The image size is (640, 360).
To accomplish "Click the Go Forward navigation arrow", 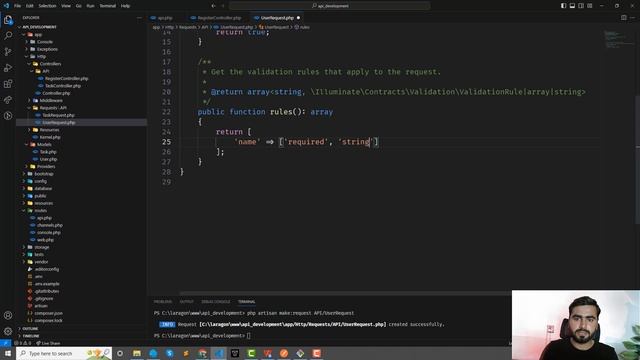I will coord(223,6).
